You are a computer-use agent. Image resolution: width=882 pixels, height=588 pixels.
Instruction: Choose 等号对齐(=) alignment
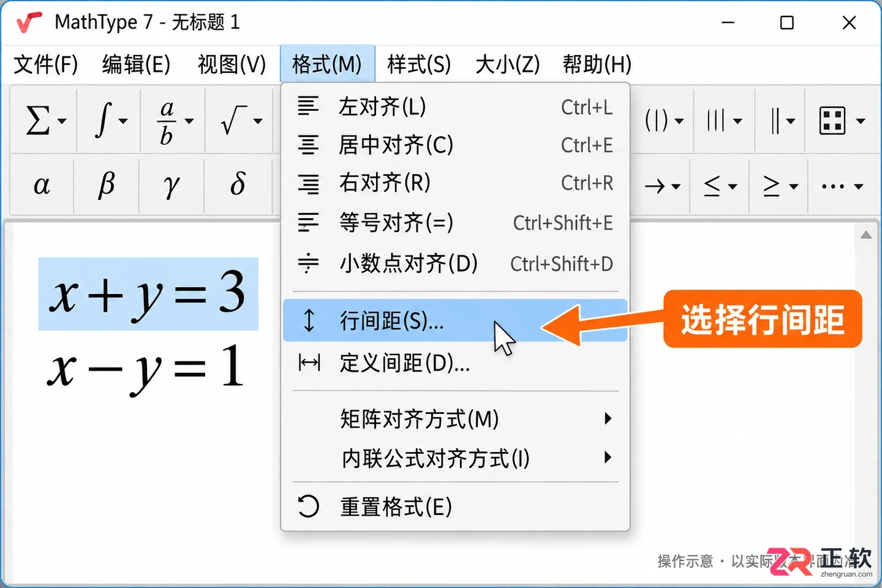coord(455,222)
